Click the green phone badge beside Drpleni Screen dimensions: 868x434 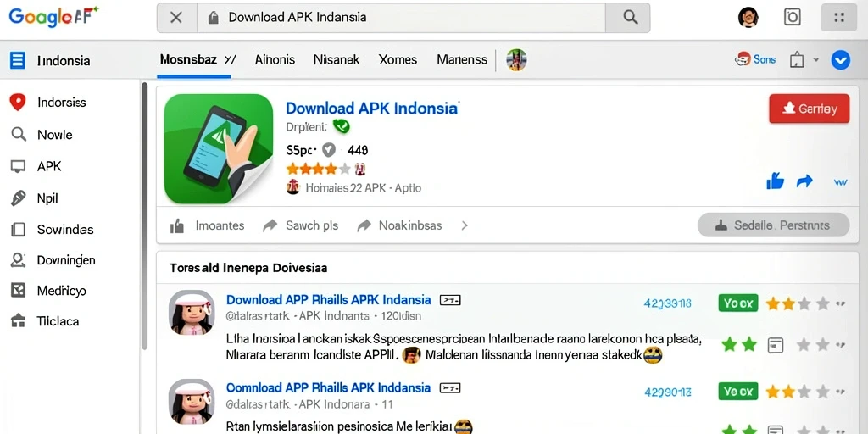click(341, 127)
